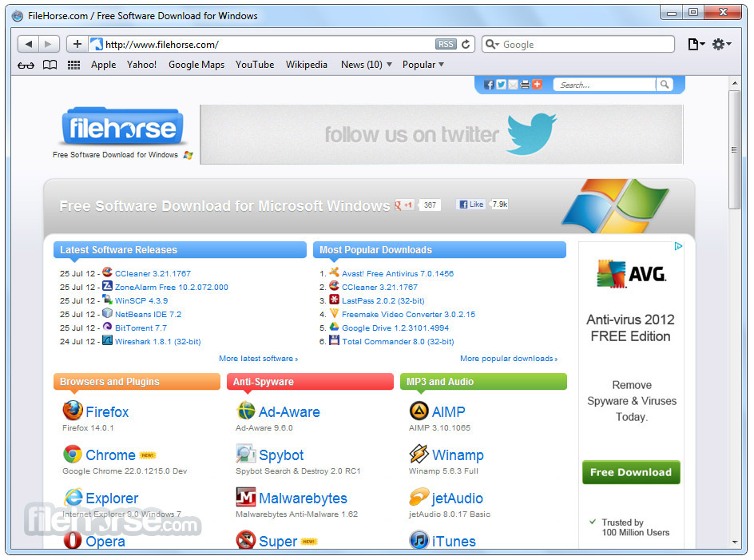Open the Yahoo! bookmark

point(141,65)
